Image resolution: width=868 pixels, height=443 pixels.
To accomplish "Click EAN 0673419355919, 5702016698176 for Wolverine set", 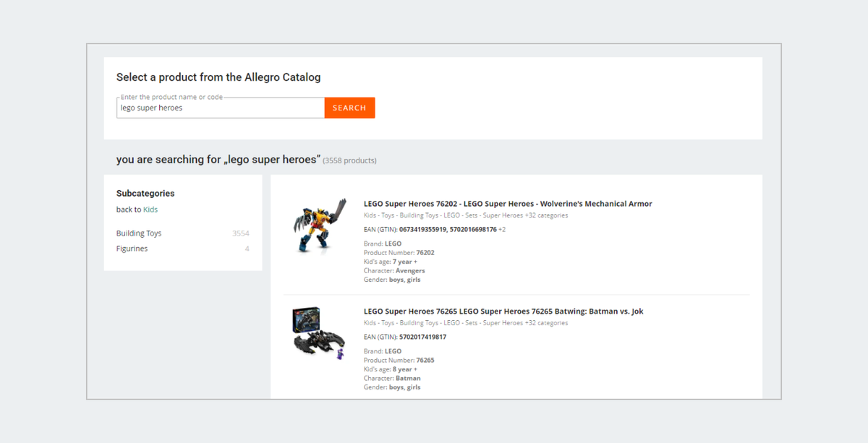I will pyautogui.click(x=448, y=230).
